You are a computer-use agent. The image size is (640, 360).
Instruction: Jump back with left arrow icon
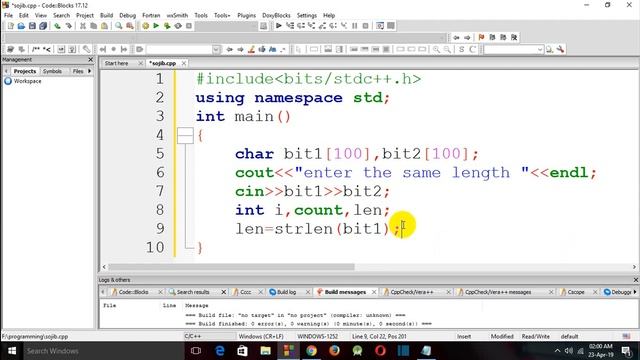coord(456,37)
